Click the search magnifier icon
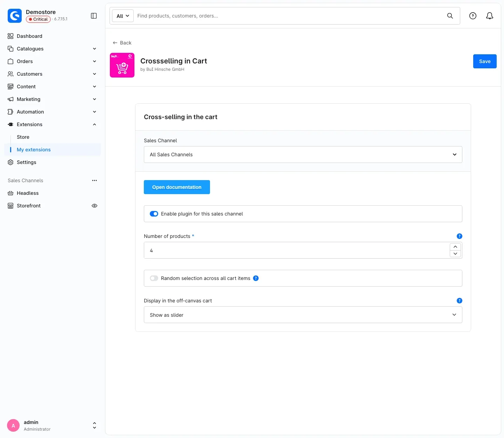 coord(450,16)
